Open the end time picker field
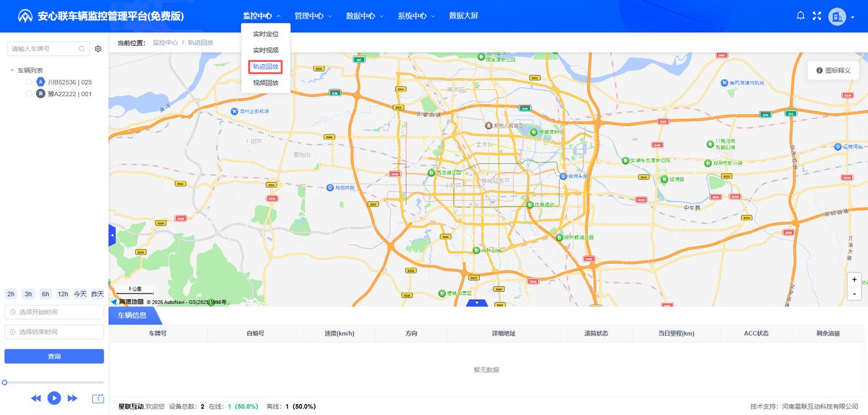The width and height of the screenshot is (868, 415). pyautogui.click(x=54, y=332)
